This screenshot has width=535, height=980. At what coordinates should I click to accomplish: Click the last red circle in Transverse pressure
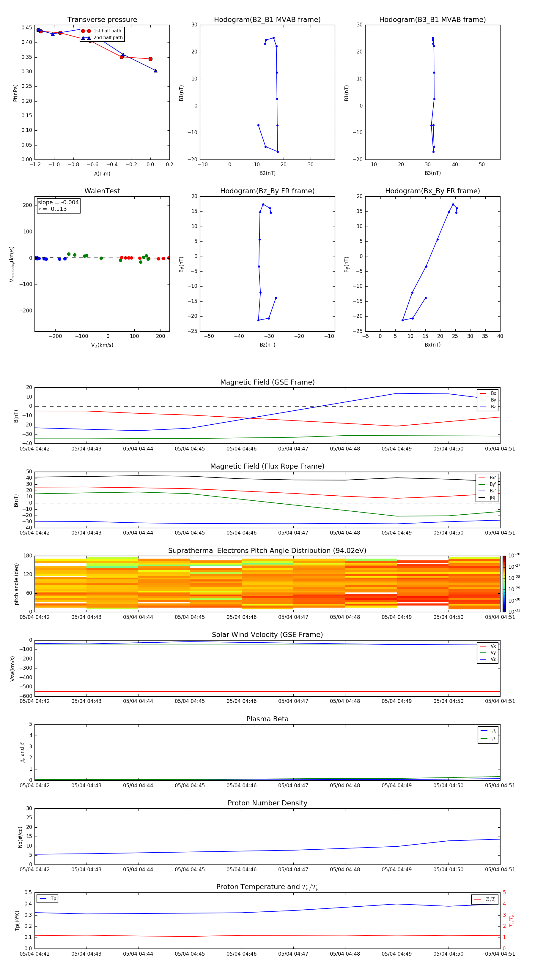(x=150, y=59)
